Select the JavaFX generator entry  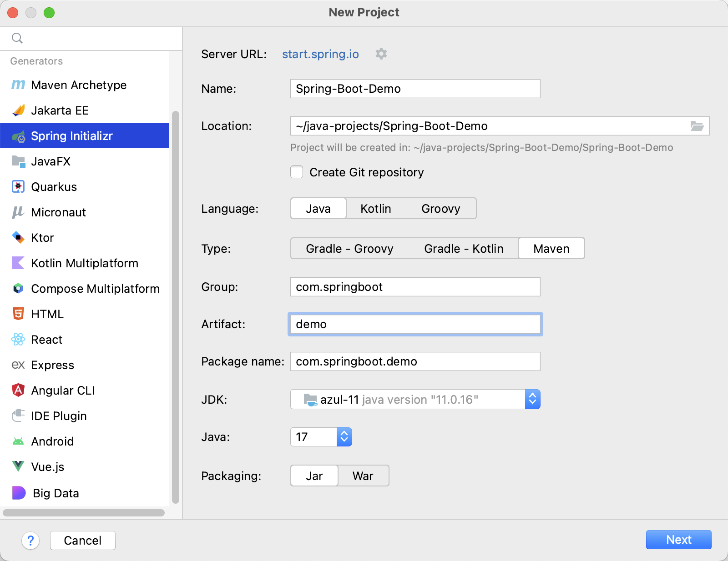(x=85, y=161)
